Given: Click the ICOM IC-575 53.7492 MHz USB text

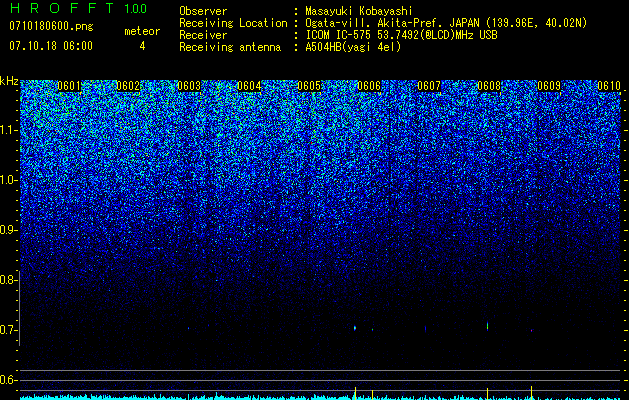Looking at the screenshot, I should tap(401, 35).
